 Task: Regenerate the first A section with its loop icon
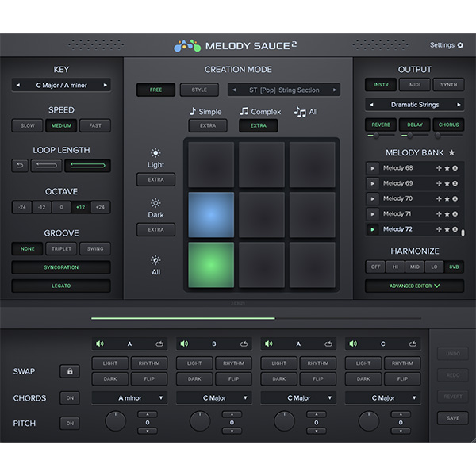pos(159,344)
